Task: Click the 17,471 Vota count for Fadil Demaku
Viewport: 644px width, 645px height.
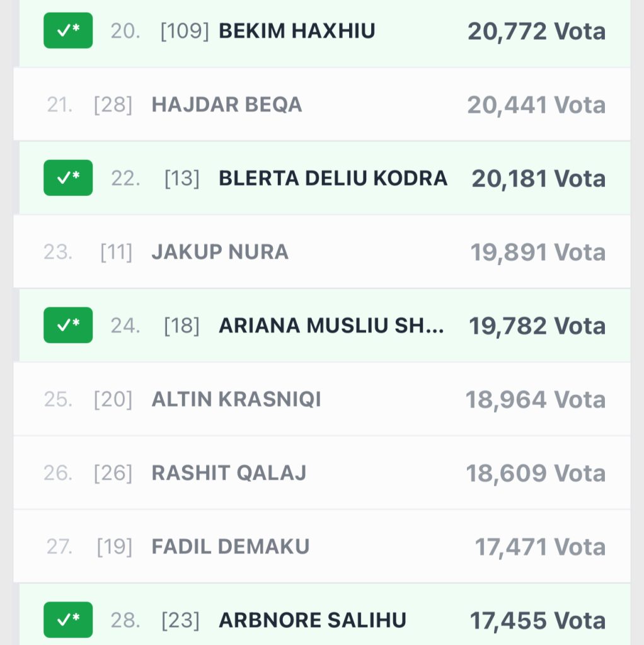Action: [x=540, y=547]
